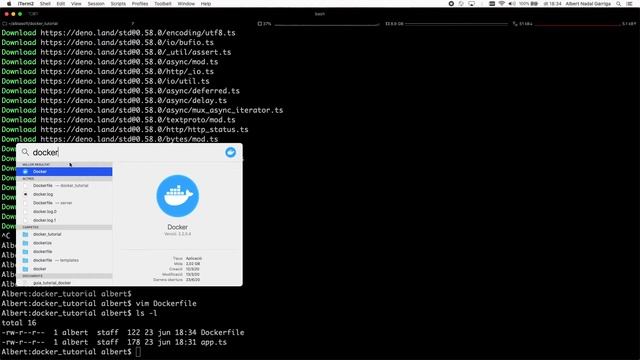
Task: Select dockerfile folder result from templates
Action: [x=64, y=260]
